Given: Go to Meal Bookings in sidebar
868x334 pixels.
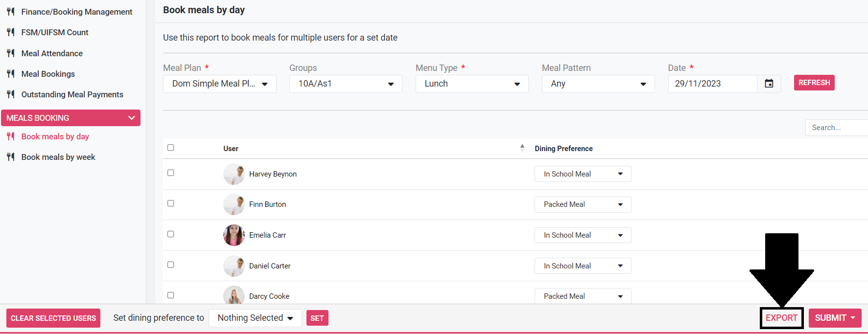Looking at the screenshot, I should pos(48,74).
